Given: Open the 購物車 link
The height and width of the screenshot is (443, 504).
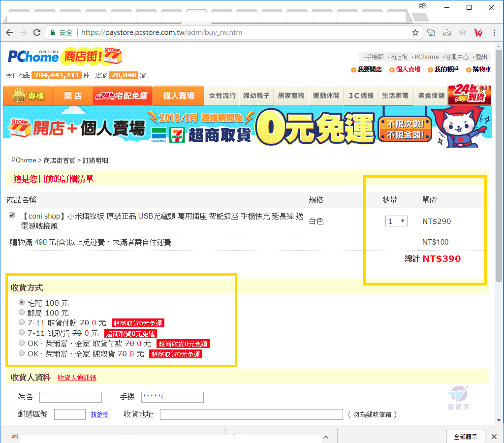Looking at the screenshot, I should (482, 69).
